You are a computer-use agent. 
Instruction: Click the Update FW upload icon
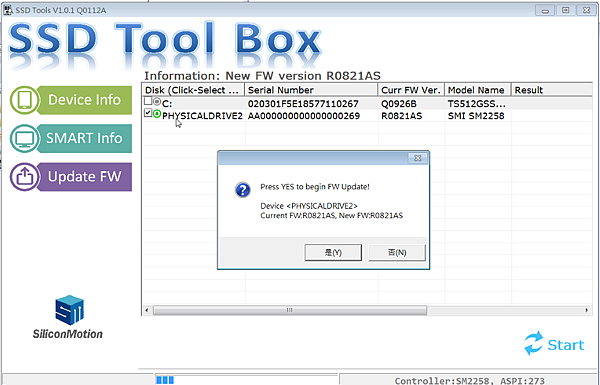(x=24, y=176)
